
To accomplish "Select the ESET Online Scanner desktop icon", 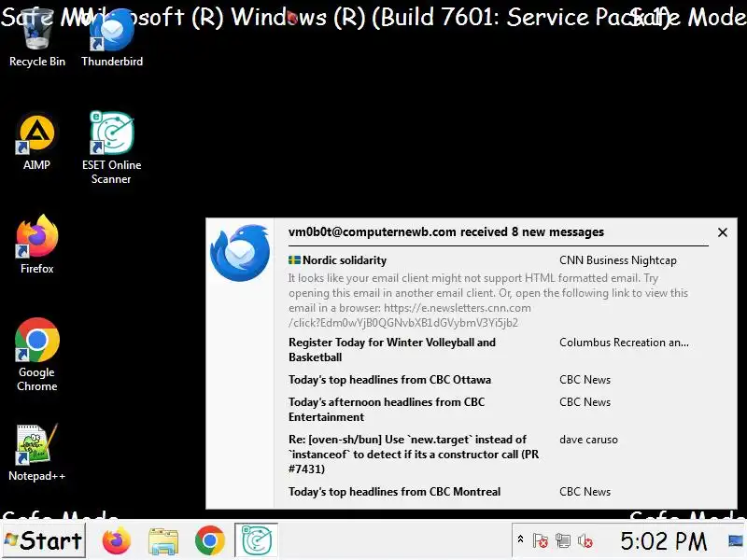I will pyautogui.click(x=111, y=147).
